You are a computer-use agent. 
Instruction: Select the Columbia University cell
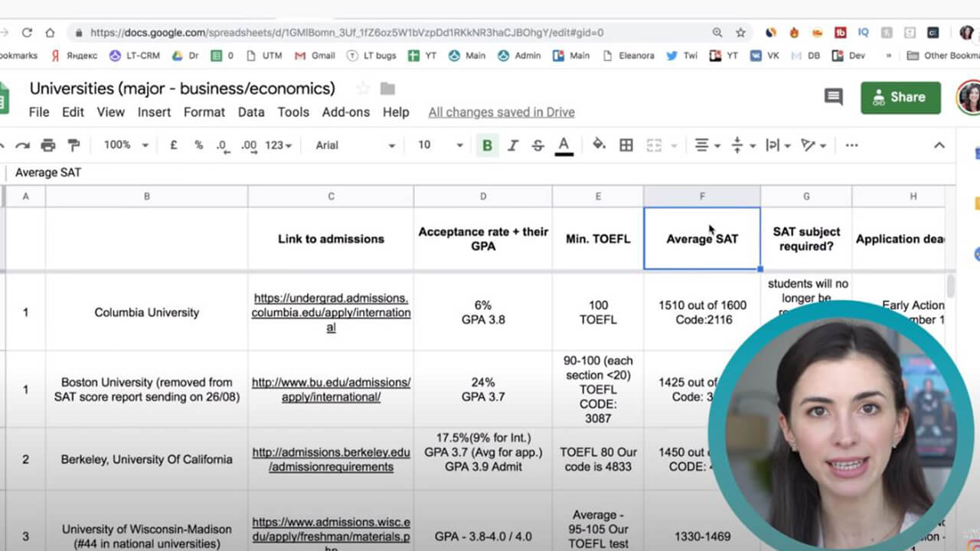[x=147, y=312]
